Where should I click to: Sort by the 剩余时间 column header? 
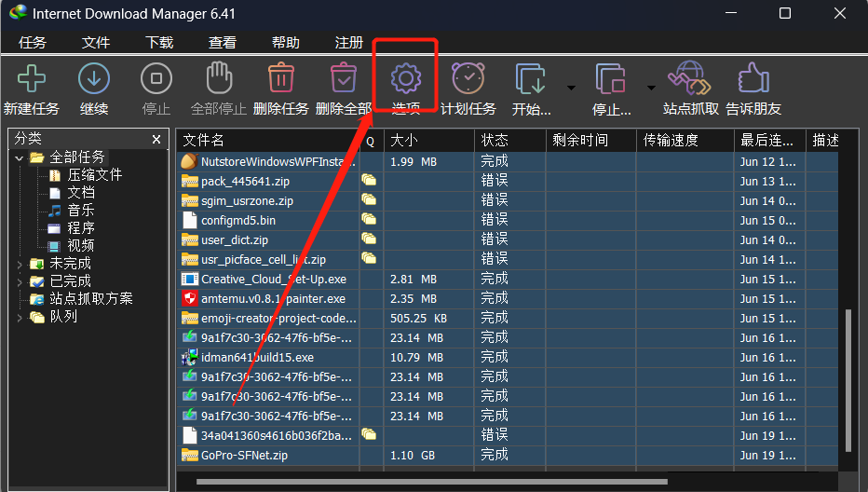click(x=591, y=140)
